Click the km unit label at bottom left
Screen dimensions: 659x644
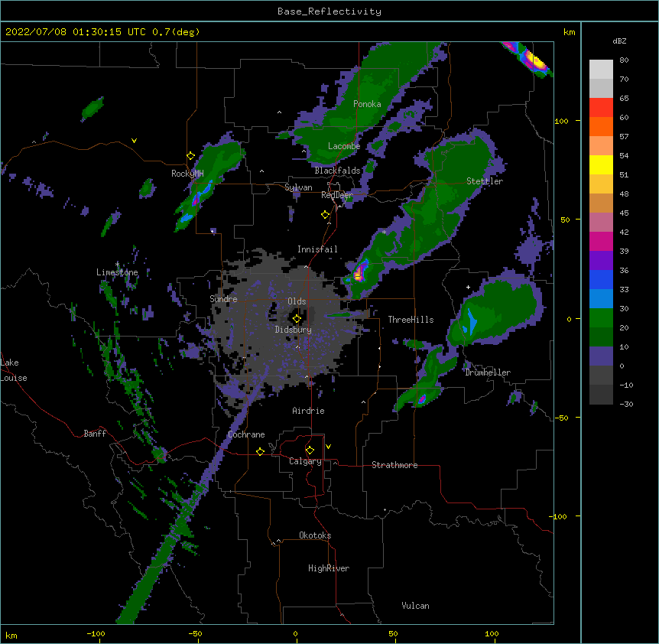click(x=11, y=636)
